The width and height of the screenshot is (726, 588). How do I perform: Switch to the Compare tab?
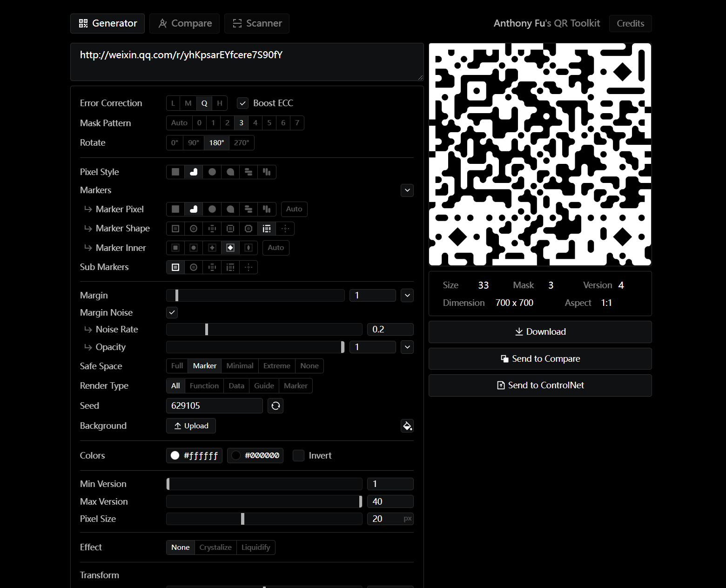[x=185, y=23]
